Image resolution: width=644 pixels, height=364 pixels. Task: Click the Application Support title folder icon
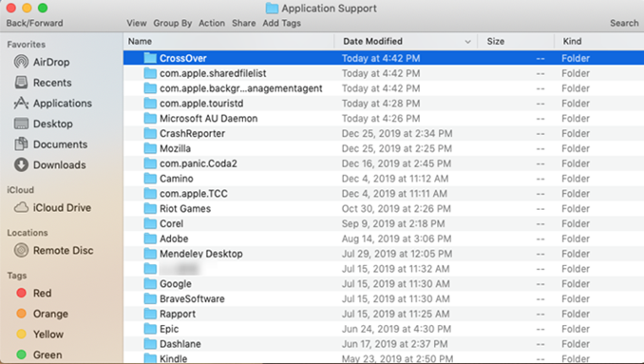point(272,9)
